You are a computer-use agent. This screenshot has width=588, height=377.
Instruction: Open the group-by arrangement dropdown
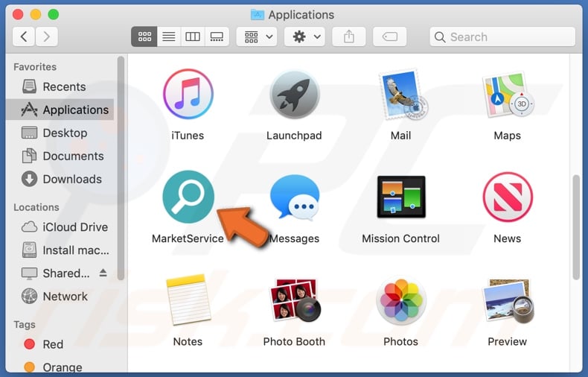(x=257, y=37)
